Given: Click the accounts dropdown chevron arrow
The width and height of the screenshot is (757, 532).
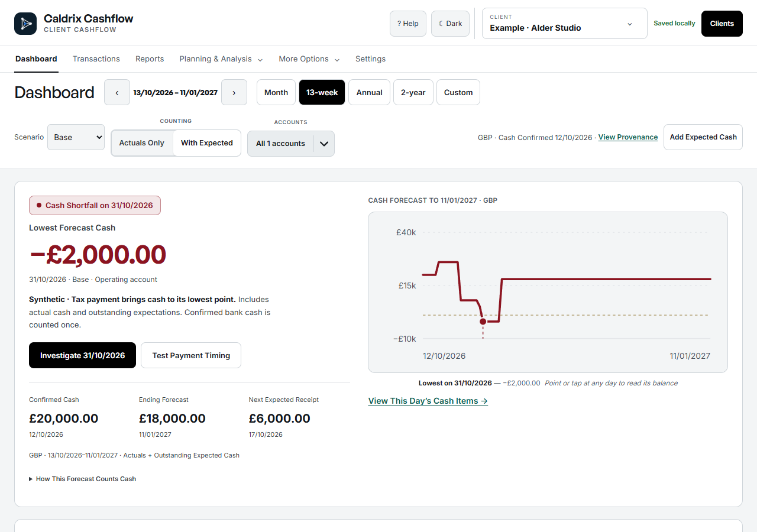Looking at the screenshot, I should click(x=324, y=144).
